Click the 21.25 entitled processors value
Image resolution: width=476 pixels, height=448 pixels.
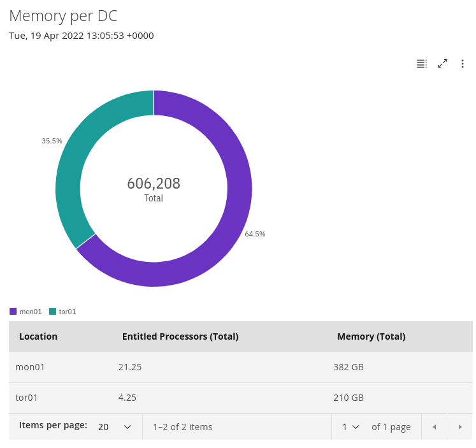point(130,367)
